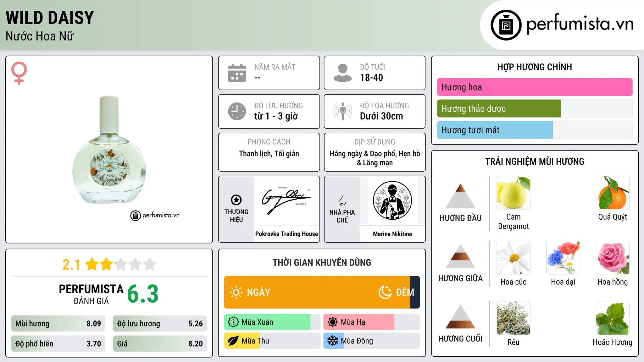Click the calendar icon for release year
The width and height of the screenshot is (644, 362).
pyautogui.click(x=237, y=73)
